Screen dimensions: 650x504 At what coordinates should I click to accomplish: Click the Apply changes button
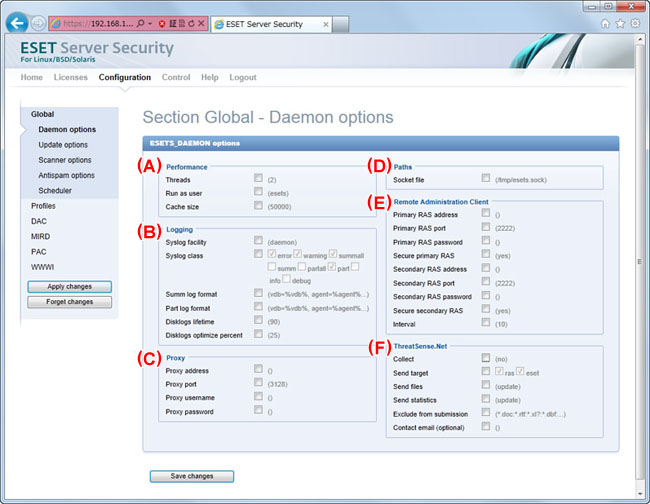point(70,287)
